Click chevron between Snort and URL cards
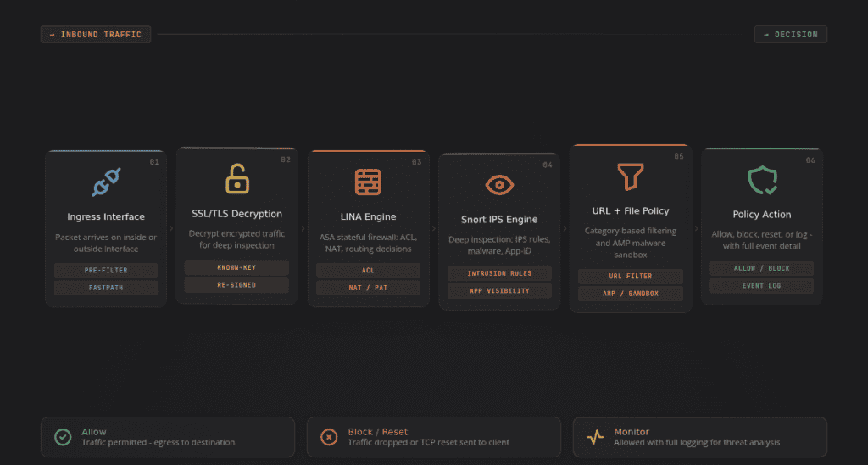This screenshot has width=868, height=465. pos(565,228)
